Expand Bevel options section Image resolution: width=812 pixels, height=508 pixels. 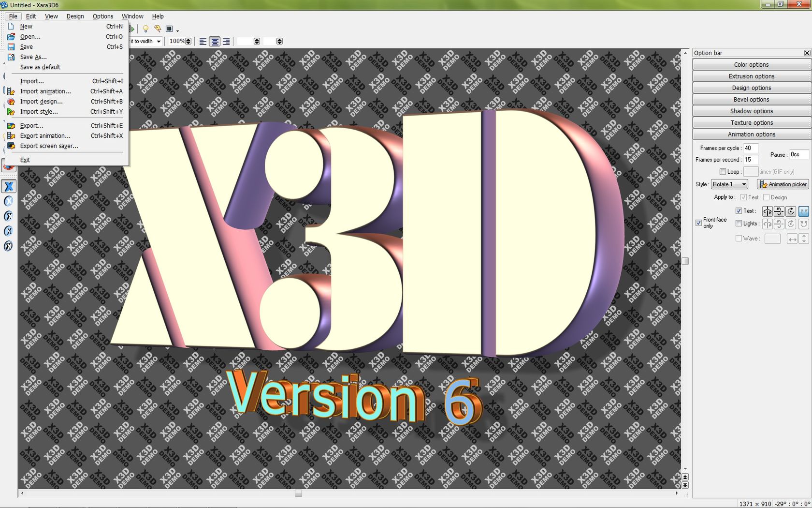click(752, 100)
